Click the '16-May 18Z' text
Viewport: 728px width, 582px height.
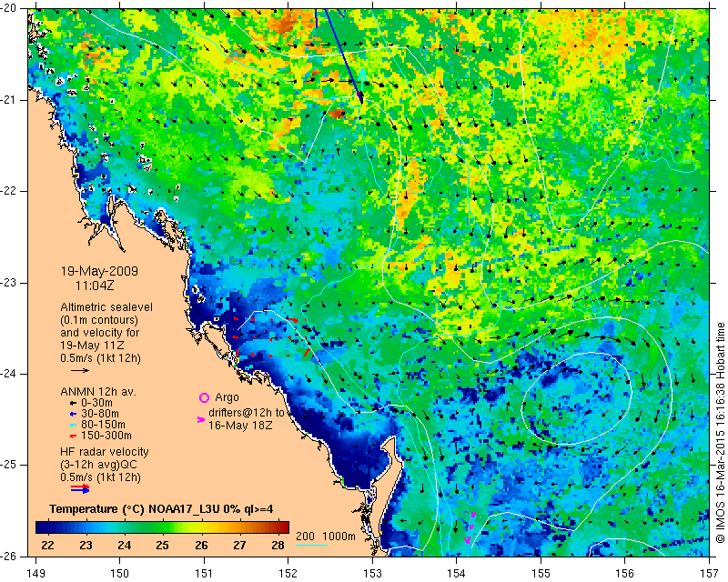coord(240,425)
